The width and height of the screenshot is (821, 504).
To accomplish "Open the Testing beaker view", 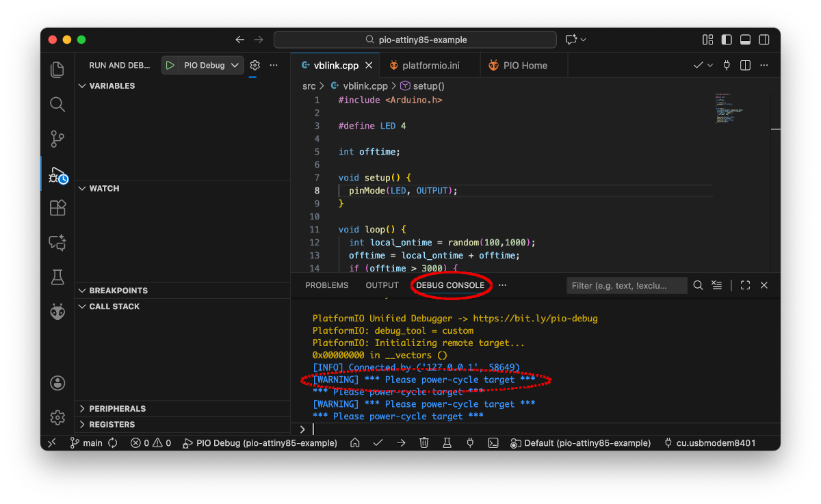I will tap(57, 277).
